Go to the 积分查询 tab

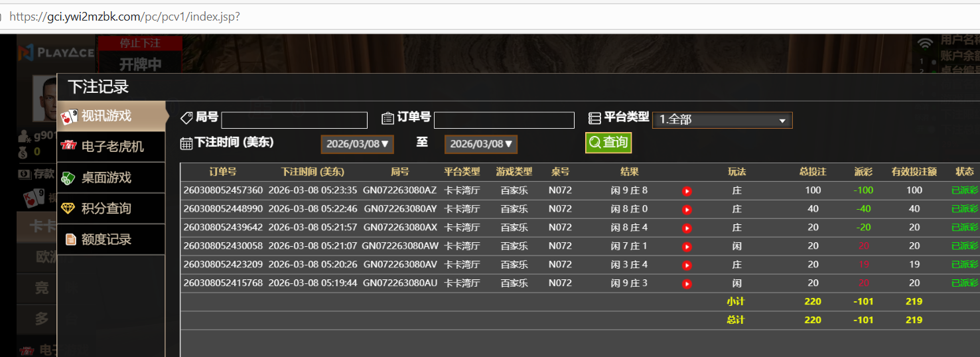tap(111, 208)
